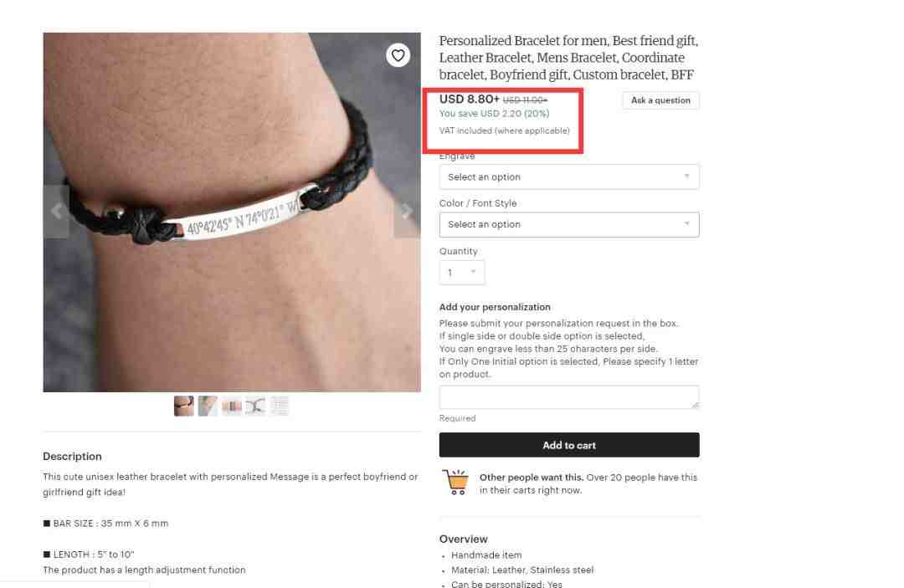Select the fourth product thumbnail
Viewport: 904px width, 588px height.
[255, 406]
